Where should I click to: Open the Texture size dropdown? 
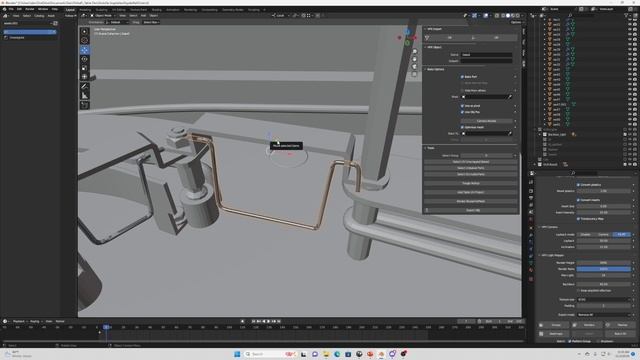click(x=603, y=300)
